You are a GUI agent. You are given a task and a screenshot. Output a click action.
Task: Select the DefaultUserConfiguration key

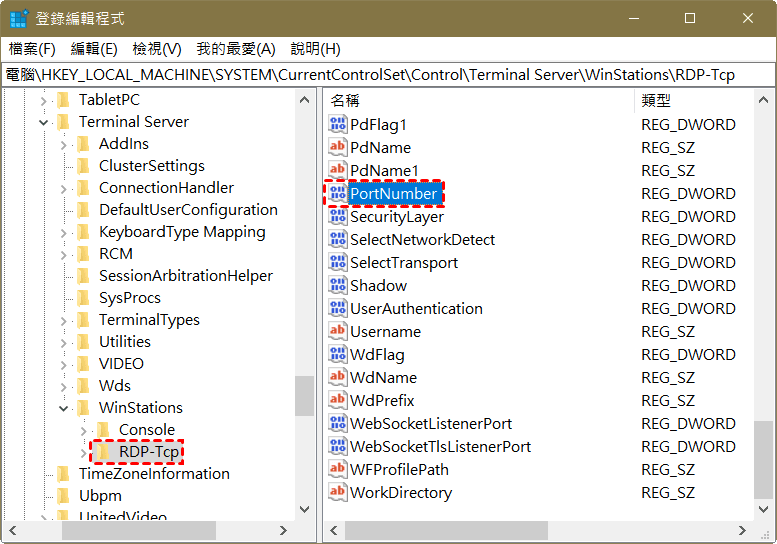click(188, 210)
